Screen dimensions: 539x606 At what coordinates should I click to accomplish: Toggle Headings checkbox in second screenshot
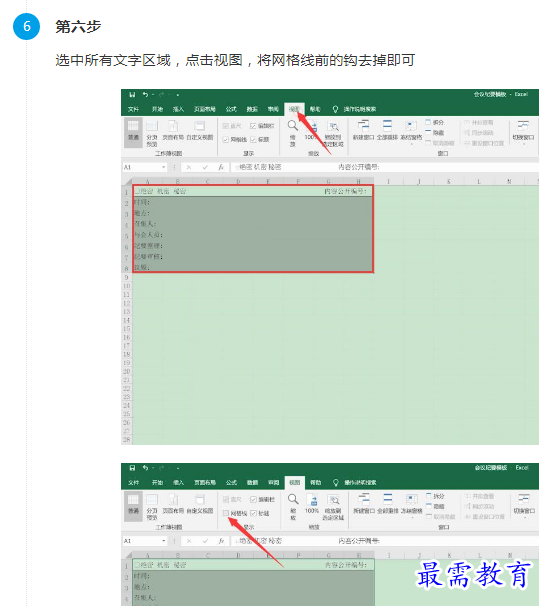pyautogui.click(x=253, y=513)
